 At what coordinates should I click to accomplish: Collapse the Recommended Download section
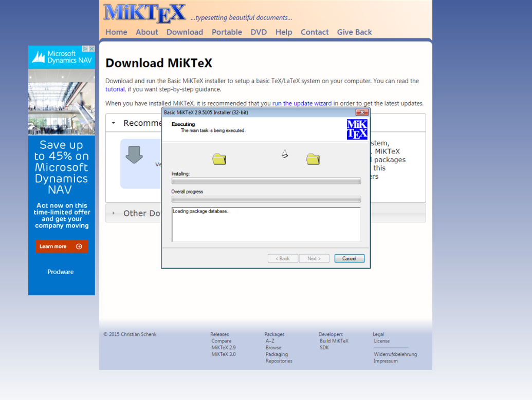(114, 123)
